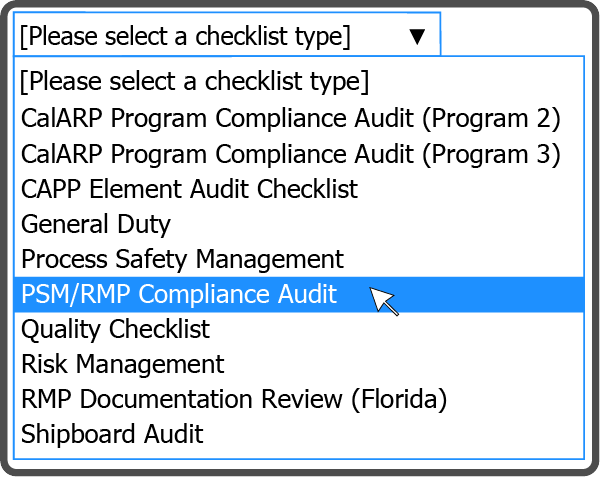Click the currently highlighted compliance audit row
The width and height of the screenshot is (600, 477).
click(x=180, y=294)
